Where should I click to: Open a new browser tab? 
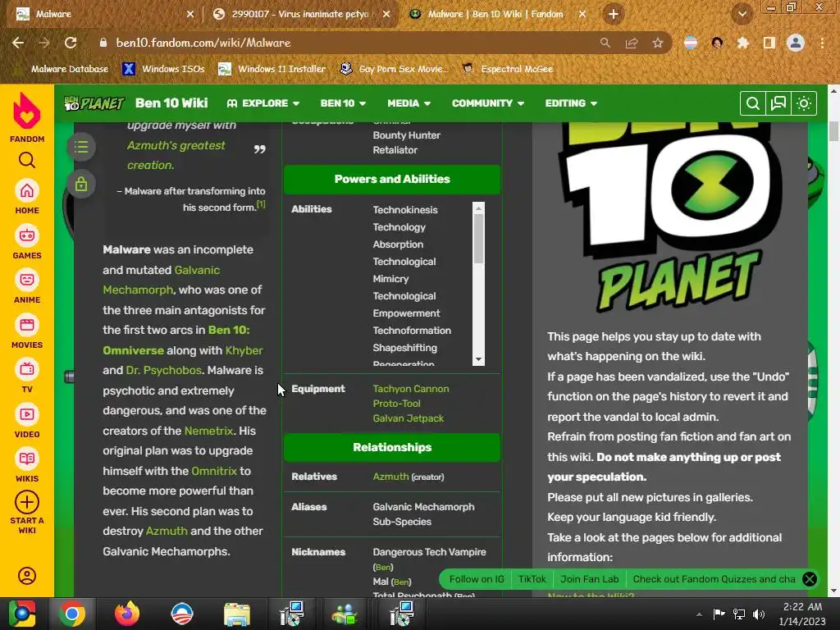[614, 14]
